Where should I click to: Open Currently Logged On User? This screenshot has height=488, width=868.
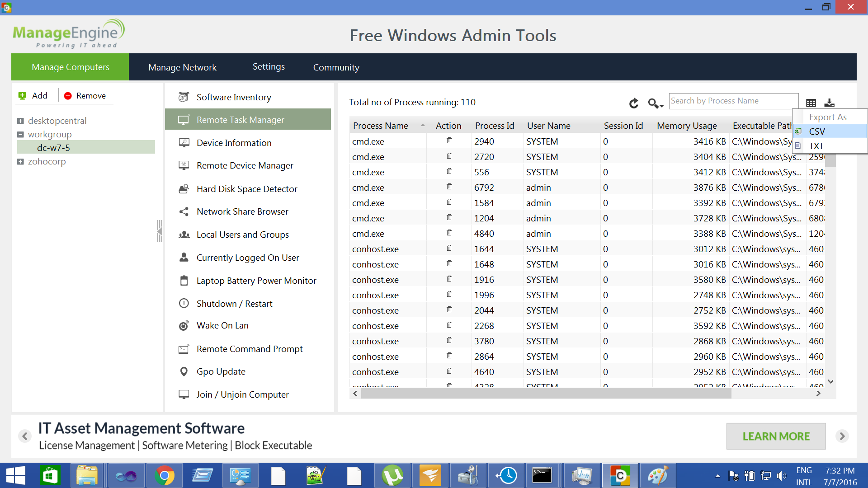coord(248,258)
